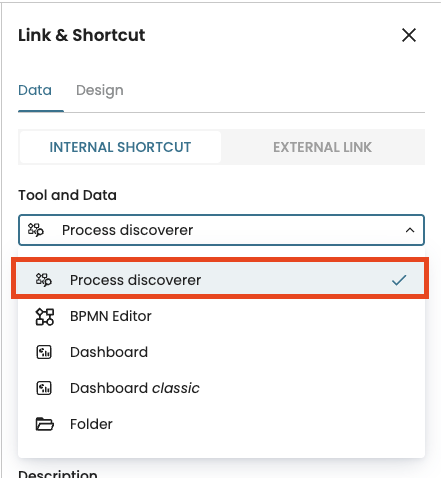The height and width of the screenshot is (478, 441).
Task: Click the Tool and Data combo box
Action: (221, 230)
